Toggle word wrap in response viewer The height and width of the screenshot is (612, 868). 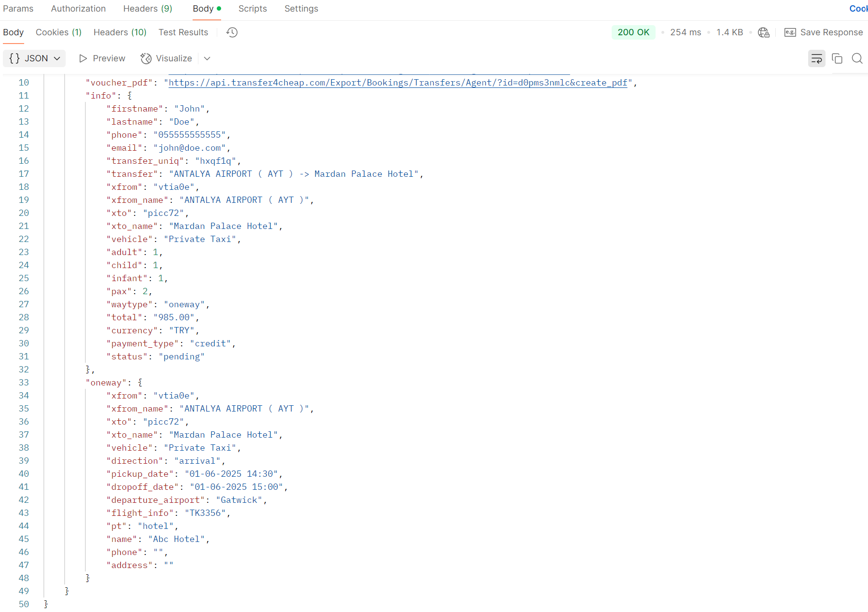816,58
